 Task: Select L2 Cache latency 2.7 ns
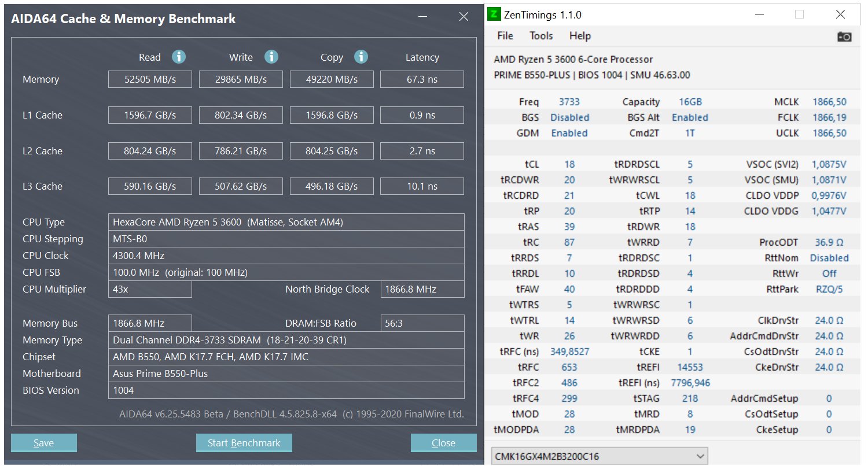click(422, 151)
